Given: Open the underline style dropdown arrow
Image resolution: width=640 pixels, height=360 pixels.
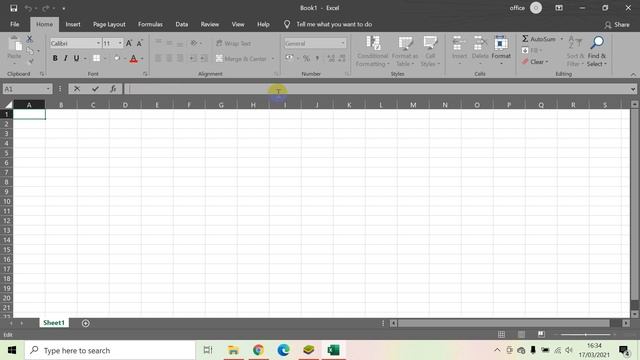Looking at the screenshot, I should click(85, 59).
